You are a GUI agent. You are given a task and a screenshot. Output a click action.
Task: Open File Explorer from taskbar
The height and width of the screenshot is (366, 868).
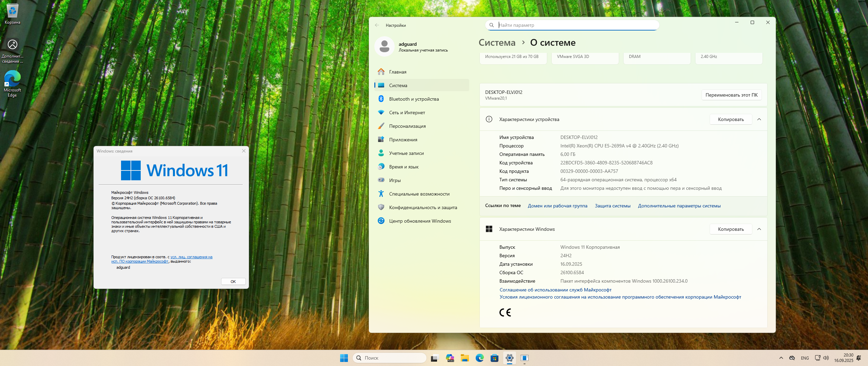click(465, 358)
